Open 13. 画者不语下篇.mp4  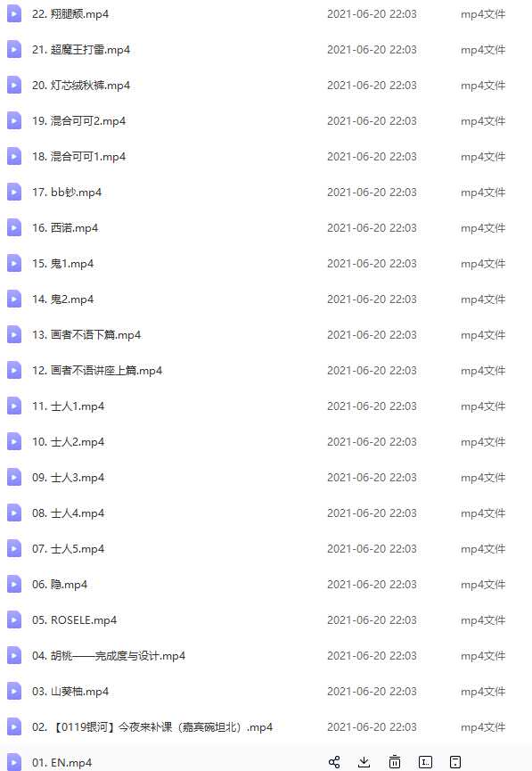[x=86, y=335]
